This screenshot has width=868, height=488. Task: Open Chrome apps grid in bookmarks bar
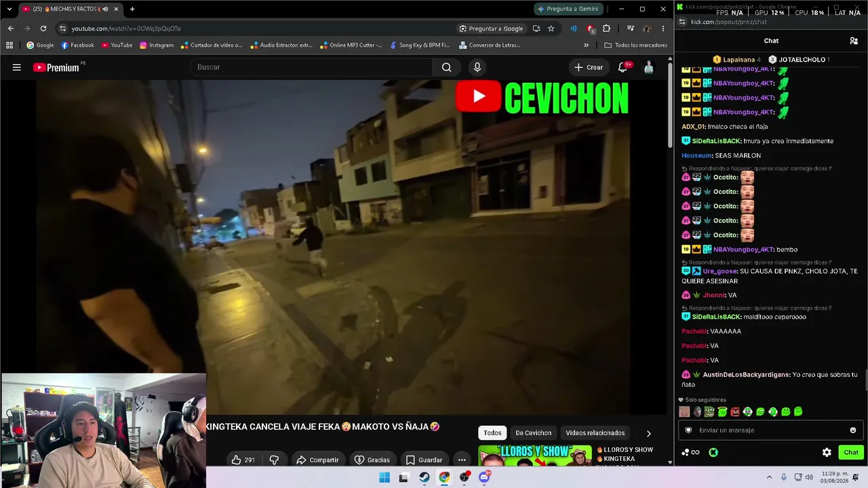click(x=9, y=45)
